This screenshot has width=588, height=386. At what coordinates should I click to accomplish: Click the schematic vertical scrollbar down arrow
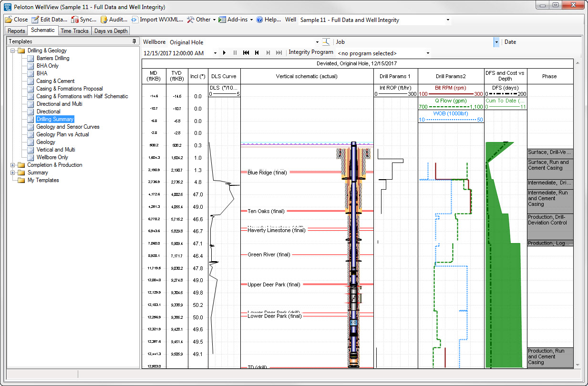(x=578, y=365)
